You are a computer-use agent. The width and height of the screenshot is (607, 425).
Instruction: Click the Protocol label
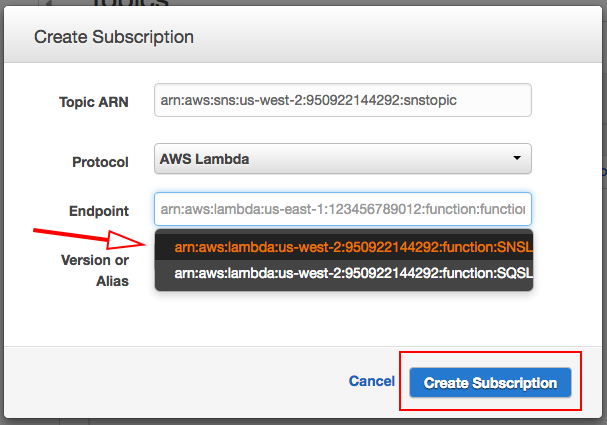coord(100,161)
